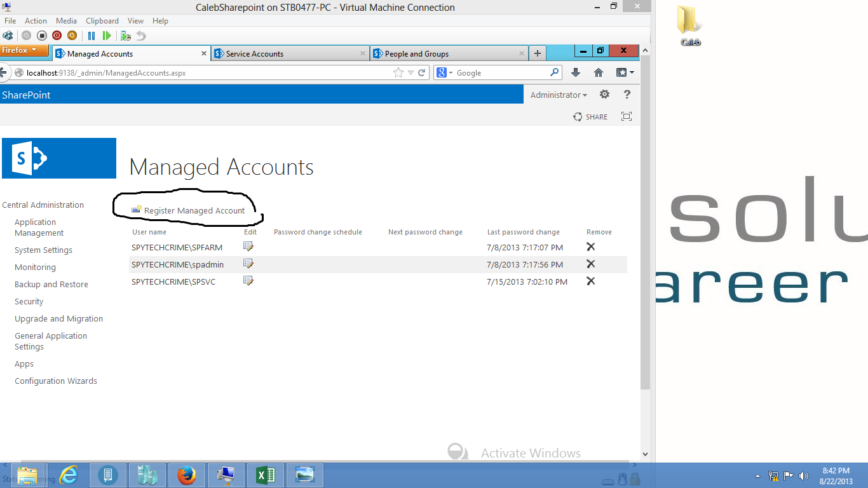Open the Clipboard menu
Image resolution: width=868 pixels, height=488 pixels.
pyautogui.click(x=102, y=21)
